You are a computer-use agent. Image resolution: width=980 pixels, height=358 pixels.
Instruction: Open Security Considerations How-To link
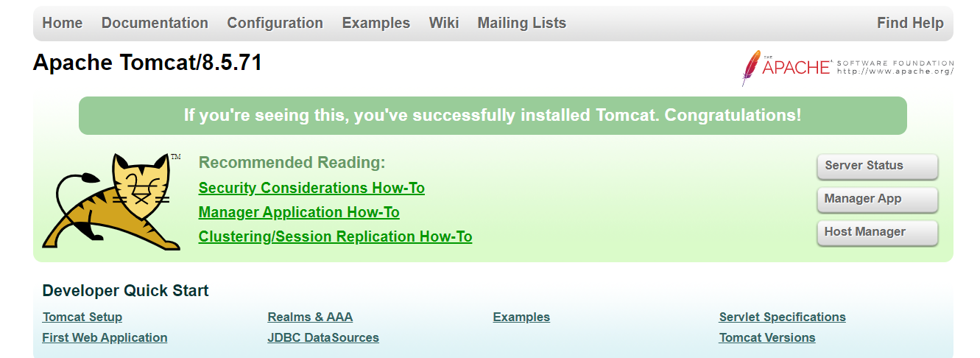[x=311, y=188]
